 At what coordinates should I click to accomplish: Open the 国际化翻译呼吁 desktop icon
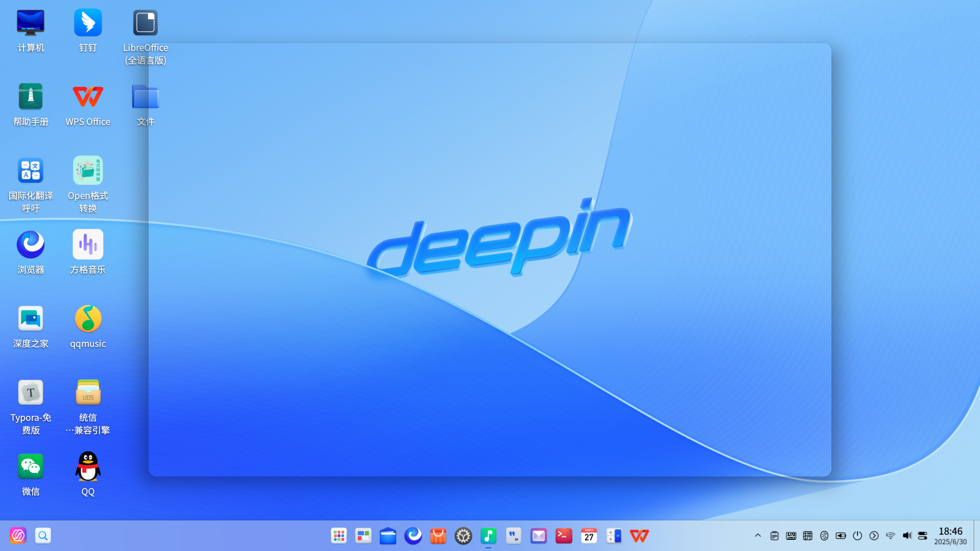(x=31, y=170)
